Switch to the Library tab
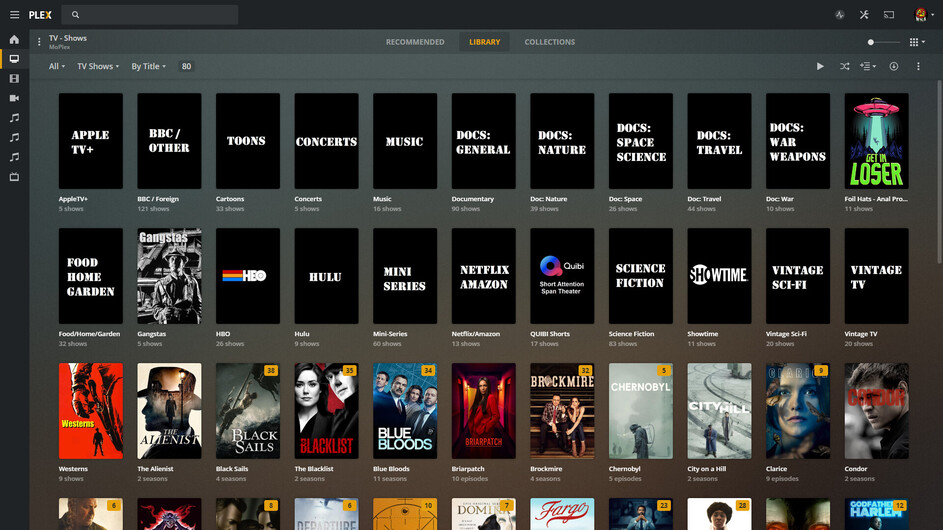The height and width of the screenshot is (530, 943). pos(484,42)
